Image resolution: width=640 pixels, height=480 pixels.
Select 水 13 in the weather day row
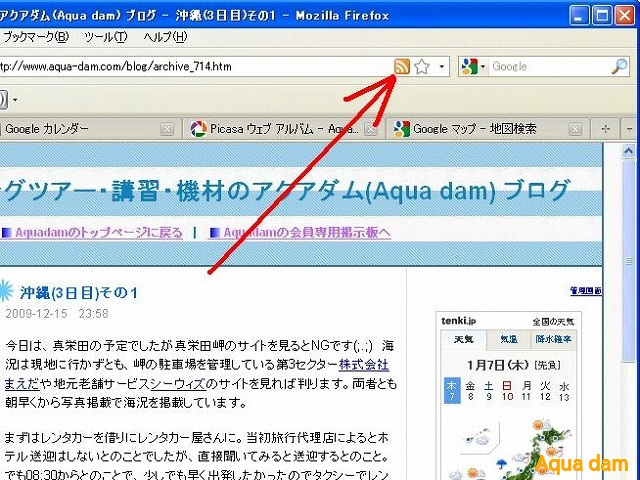tap(564, 391)
